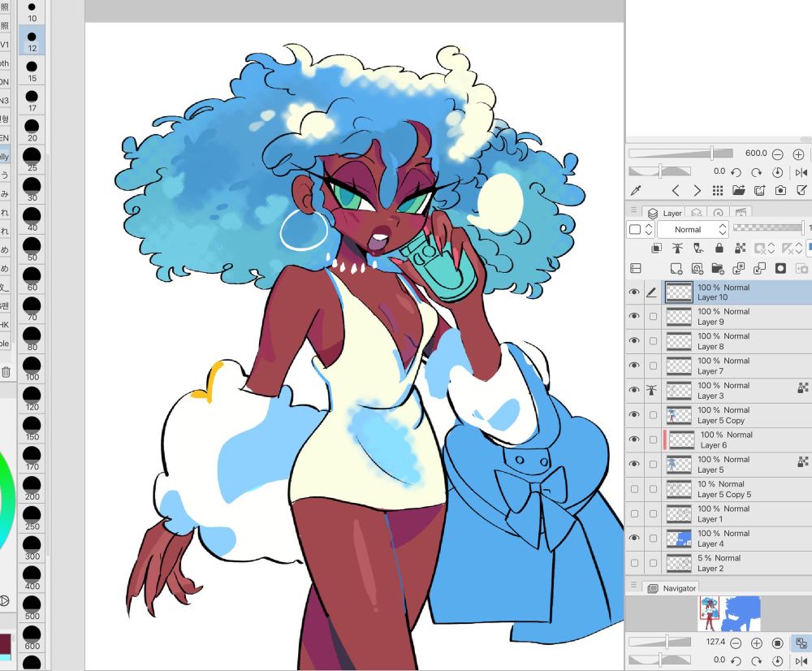Click the lock layer padlock icon
This screenshot has height=671, width=812.
[x=719, y=249]
